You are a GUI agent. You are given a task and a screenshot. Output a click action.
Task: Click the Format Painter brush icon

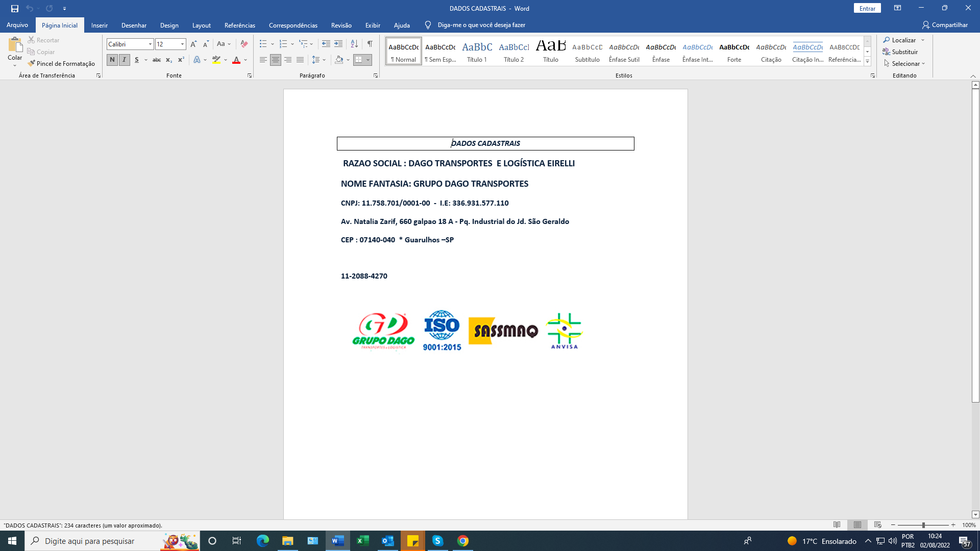32,64
